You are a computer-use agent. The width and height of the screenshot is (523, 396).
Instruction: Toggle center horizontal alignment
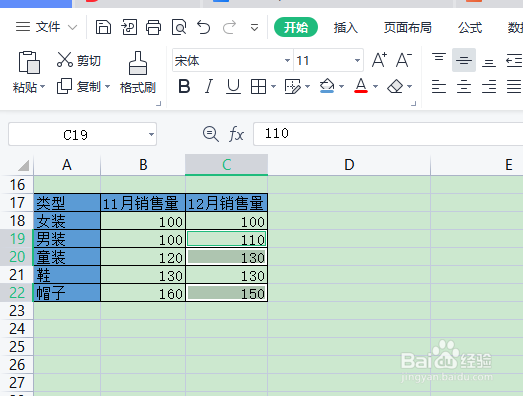pyautogui.click(x=464, y=86)
